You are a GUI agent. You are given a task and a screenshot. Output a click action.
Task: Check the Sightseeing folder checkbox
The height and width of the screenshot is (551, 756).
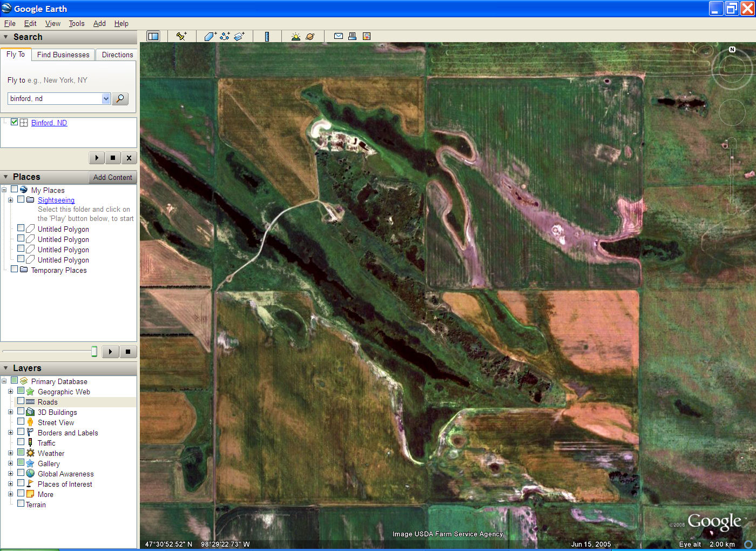coord(21,199)
